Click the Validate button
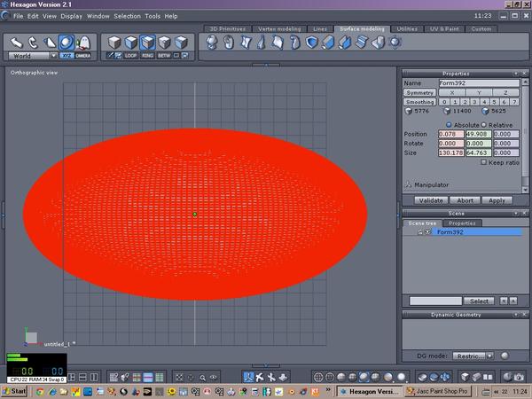 (x=431, y=200)
